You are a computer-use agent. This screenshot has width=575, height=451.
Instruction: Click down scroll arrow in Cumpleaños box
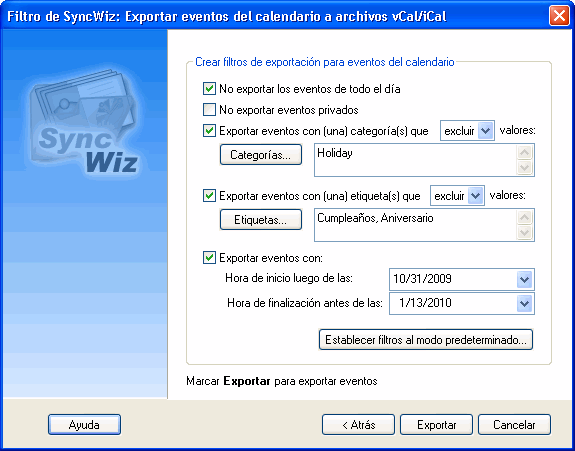[x=524, y=232]
